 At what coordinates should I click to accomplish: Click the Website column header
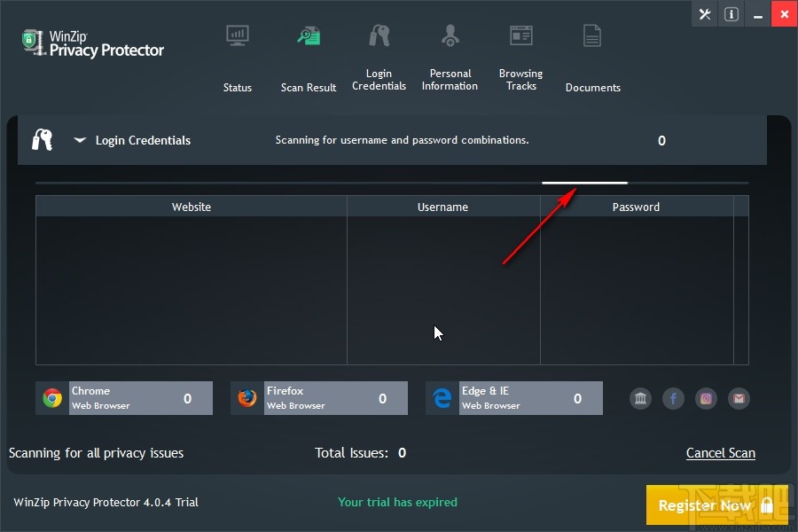(192, 207)
